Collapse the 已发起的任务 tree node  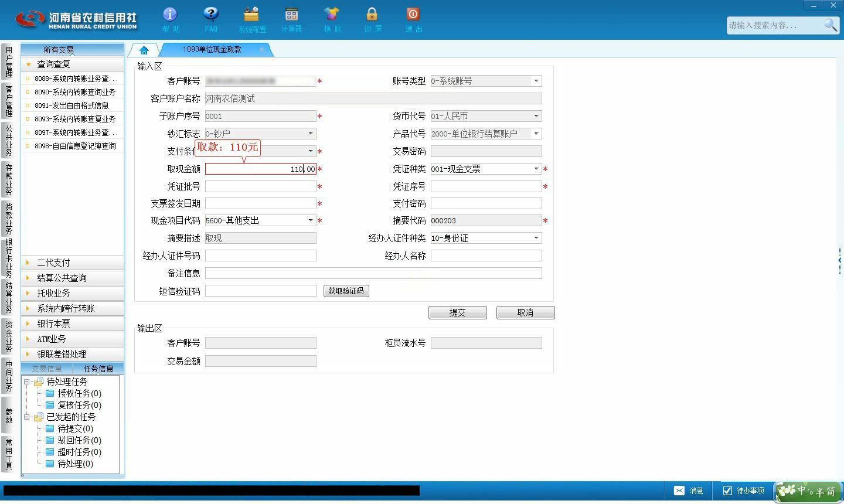click(26, 417)
